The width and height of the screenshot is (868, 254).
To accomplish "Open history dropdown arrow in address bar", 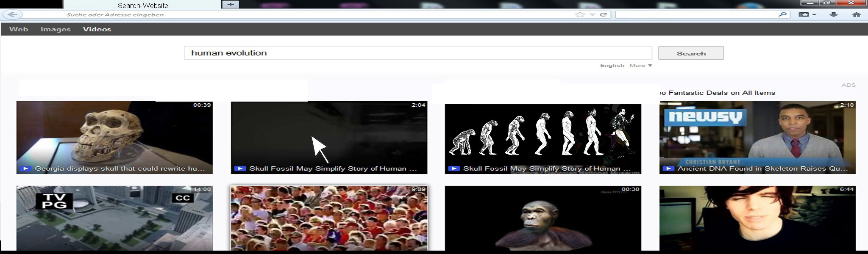I will click(592, 15).
